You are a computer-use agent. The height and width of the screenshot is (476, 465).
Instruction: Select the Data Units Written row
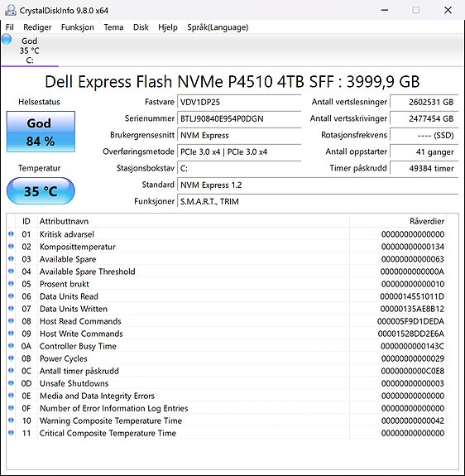(226, 309)
